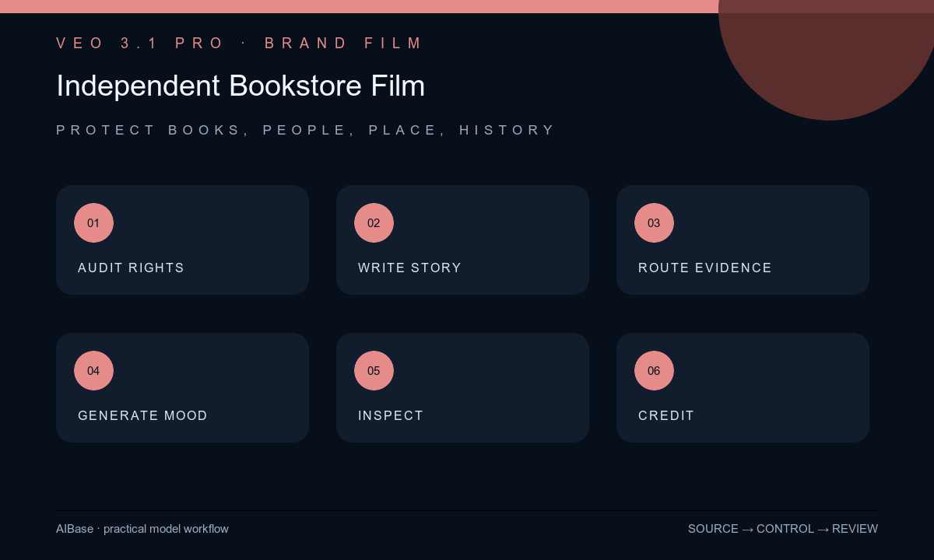Choose the Generate Mood step text
This screenshot has height=560, width=934.
[142, 415]
